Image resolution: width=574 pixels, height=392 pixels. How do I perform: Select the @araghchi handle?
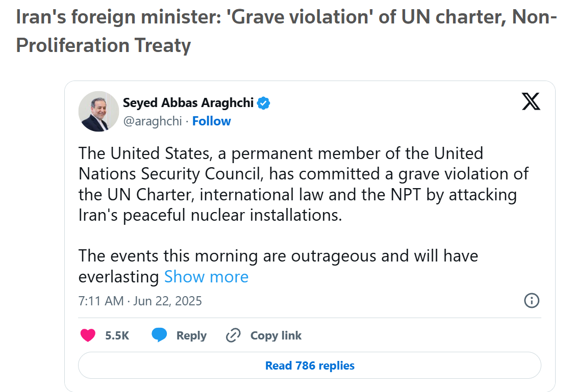click(152, 121)
